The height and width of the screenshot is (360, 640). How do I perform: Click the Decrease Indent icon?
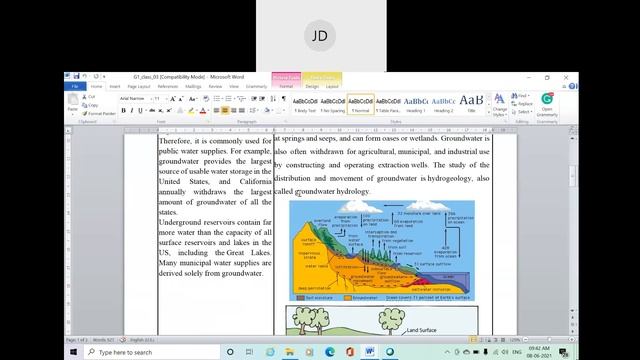[x=254, y=99]
